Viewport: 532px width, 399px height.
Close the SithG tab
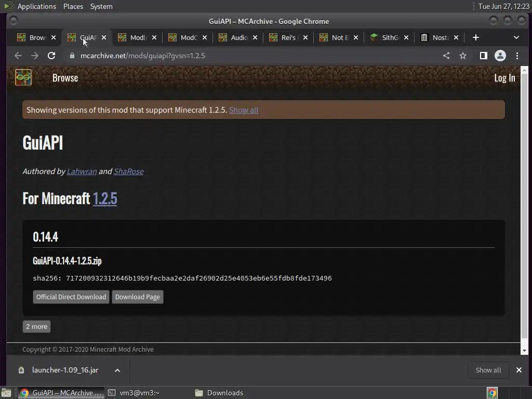(406, 37)
